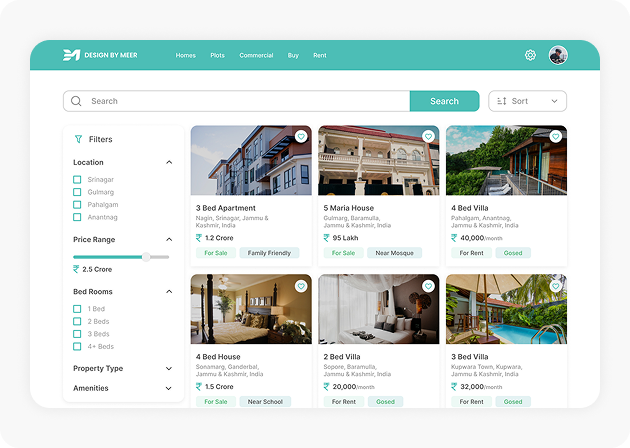Screen dimensions: 630x448
Task: Click the Near Mosque tag
Action: (395, 253)
